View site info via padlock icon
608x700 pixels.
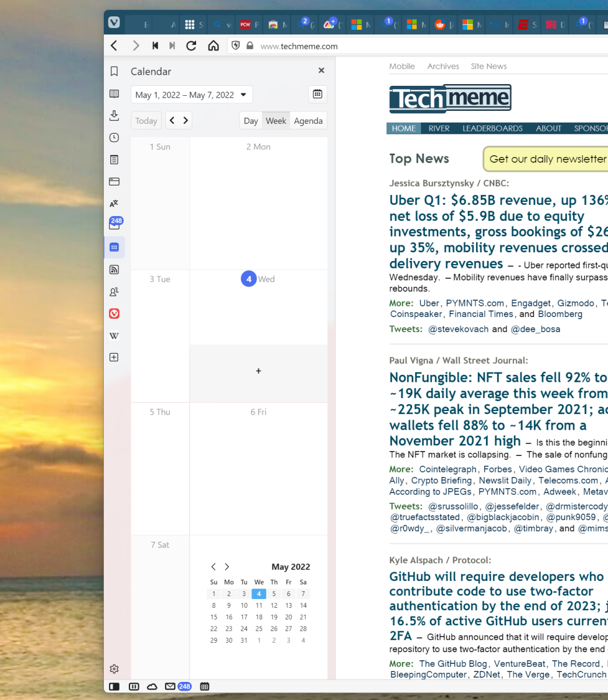click(x=250, y=46)
